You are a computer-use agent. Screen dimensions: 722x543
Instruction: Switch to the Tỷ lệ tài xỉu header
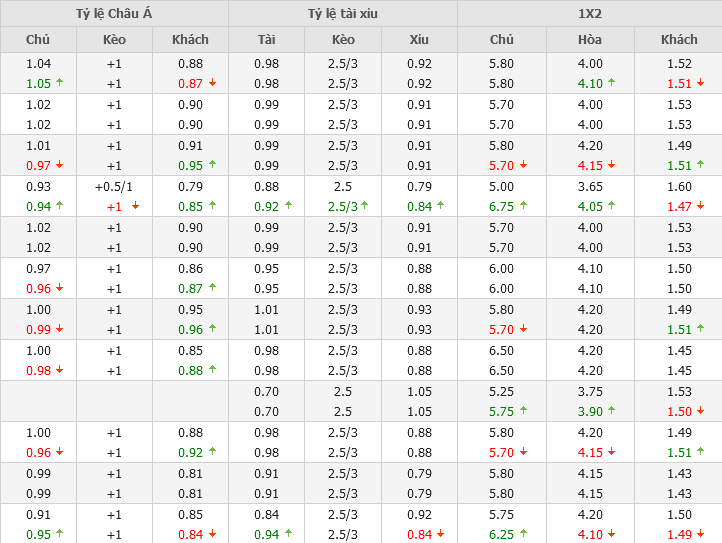(x=343, y=14)
